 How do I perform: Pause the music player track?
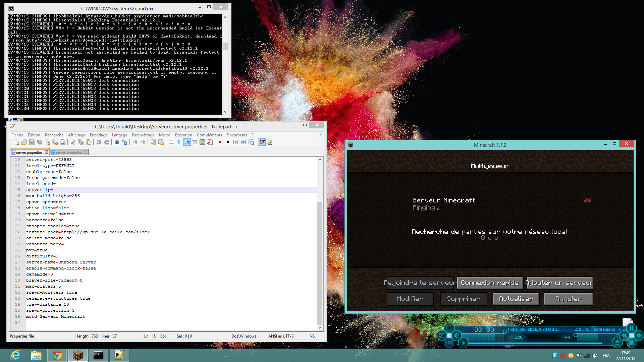[631, 328]
